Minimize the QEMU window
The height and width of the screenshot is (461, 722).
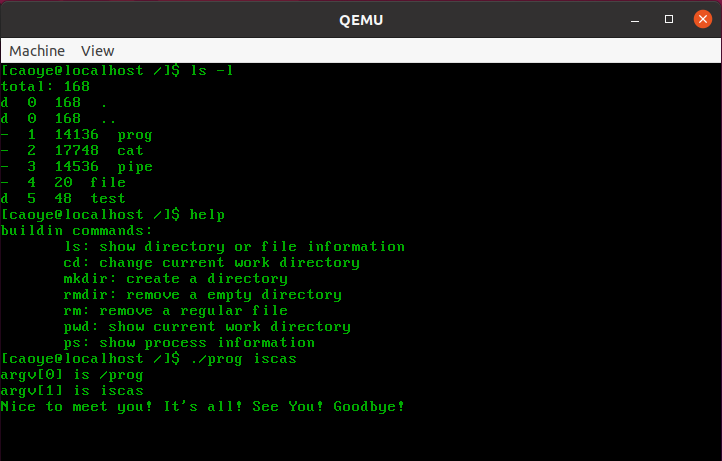coord(636,19)
